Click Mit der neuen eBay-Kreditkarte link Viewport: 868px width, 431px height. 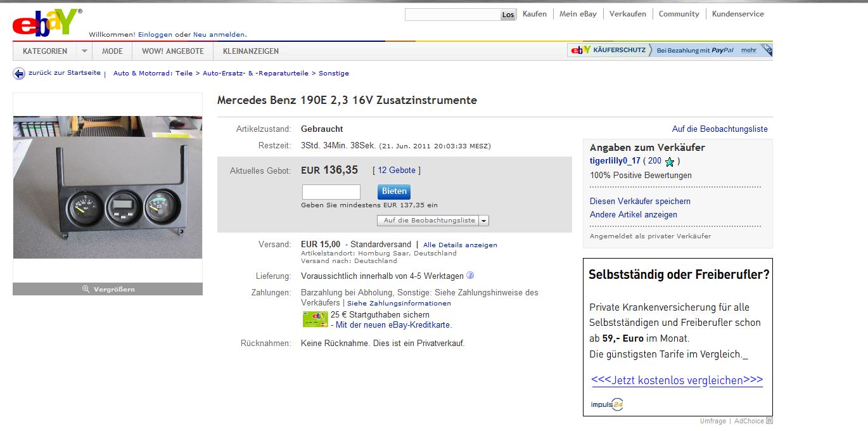click(394, 325)
